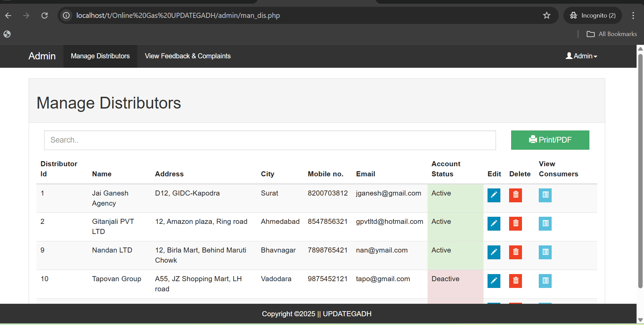Delete the Nandan LTD distributor

click(515, 252)
